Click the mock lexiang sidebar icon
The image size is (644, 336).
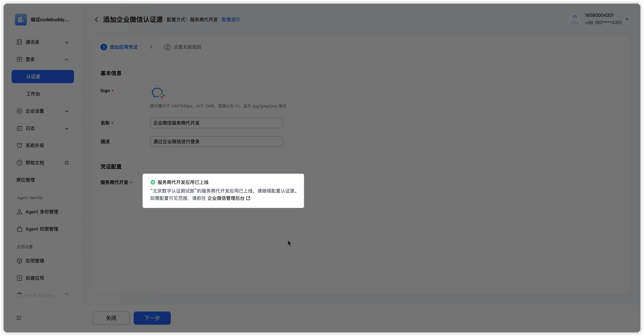tap(20, 295)
